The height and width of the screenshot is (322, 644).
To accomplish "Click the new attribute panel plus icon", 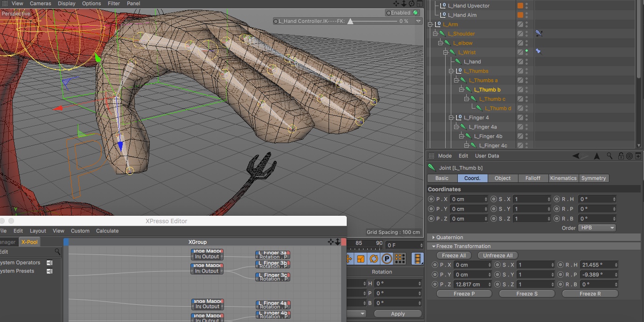I will click(x=638, y=156).
